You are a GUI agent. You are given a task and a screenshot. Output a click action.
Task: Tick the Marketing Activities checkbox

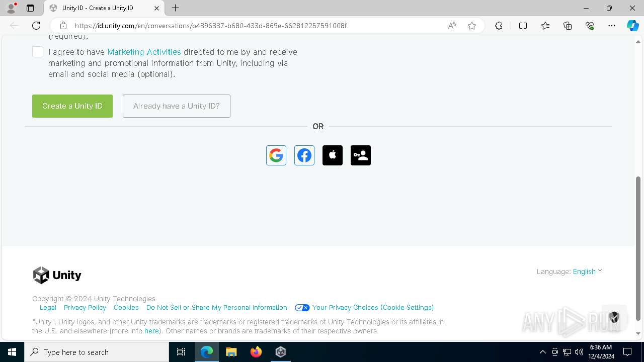(x=38, y=52)
